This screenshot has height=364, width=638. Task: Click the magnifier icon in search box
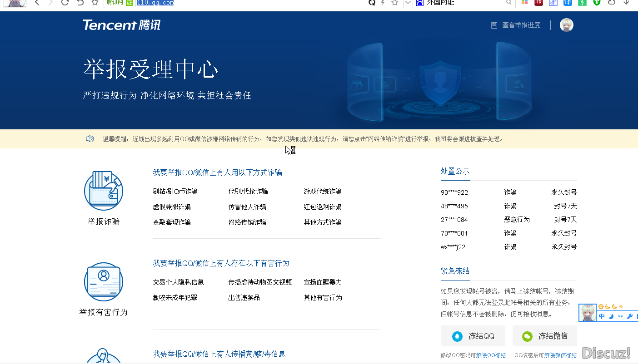point(508,3)
